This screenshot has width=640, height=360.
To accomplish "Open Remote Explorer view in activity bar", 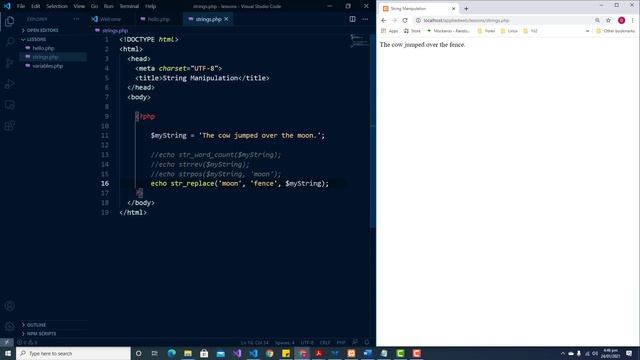I will 9,105.
